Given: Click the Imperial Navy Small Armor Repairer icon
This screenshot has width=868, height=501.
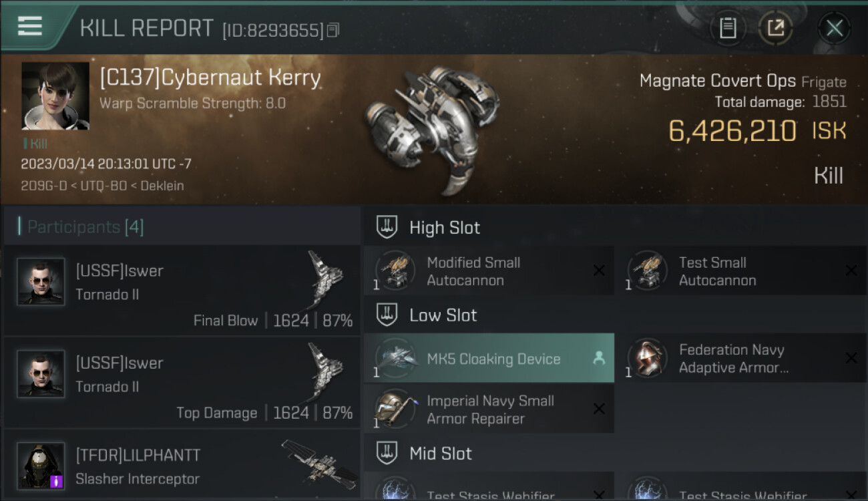Looking at the screenshot, I should (x=395, y=409).
